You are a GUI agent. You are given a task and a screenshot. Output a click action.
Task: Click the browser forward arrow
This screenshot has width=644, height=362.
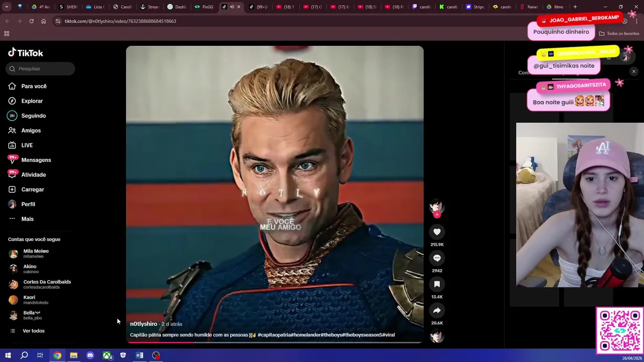[x=19, y=21]
